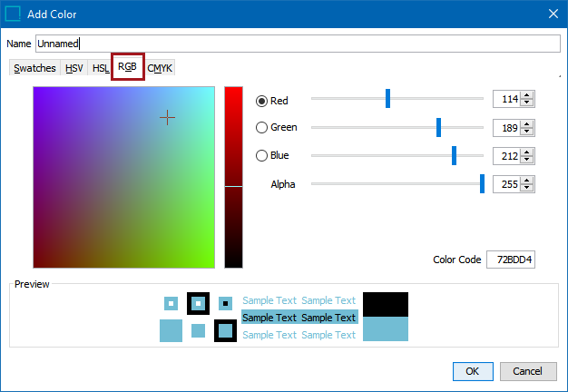Open the HSV tab
Viewport: 568px width, 392px height.
[74, 69]
